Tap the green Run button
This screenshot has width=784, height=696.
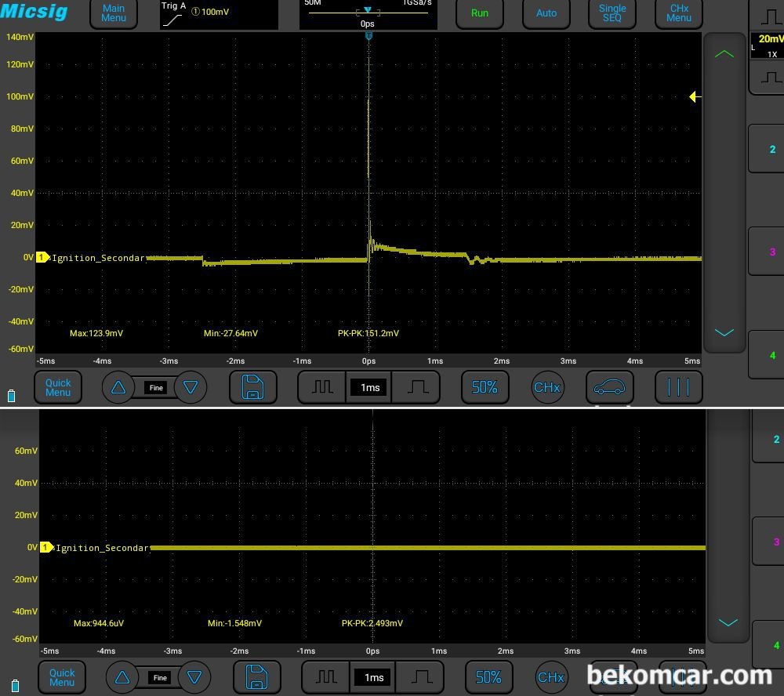coord(480,13)
